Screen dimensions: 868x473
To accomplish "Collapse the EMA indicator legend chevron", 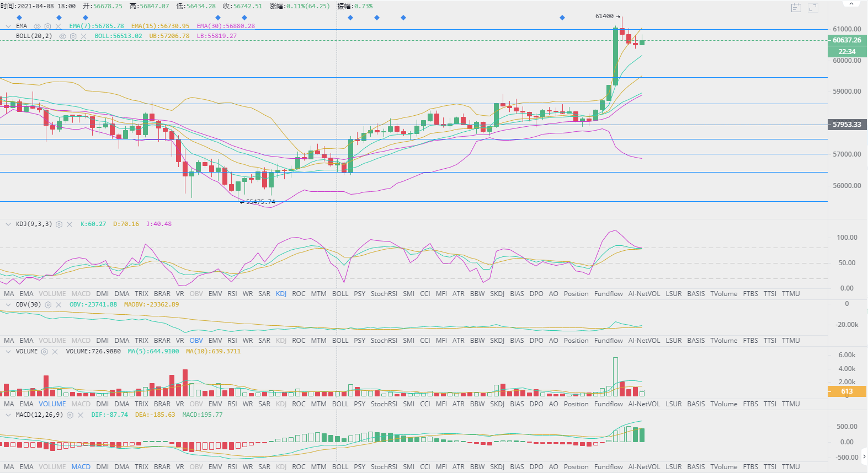I will coord(8,26).
